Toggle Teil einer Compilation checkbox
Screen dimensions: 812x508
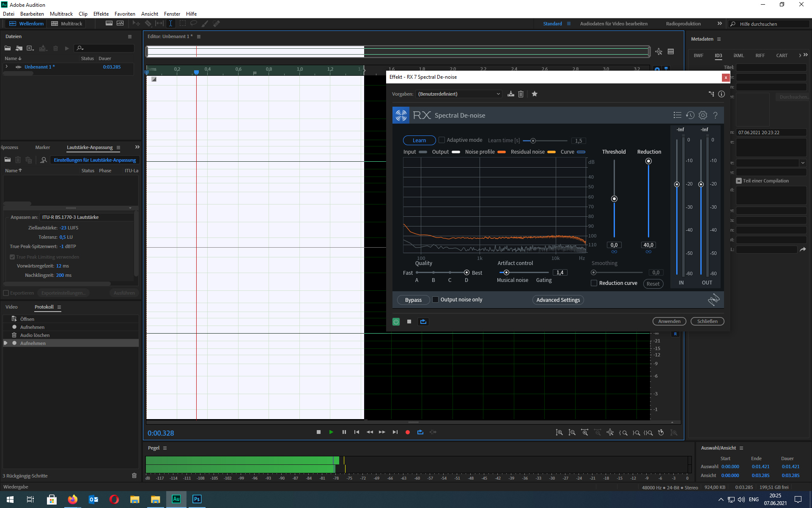point(739,180)
